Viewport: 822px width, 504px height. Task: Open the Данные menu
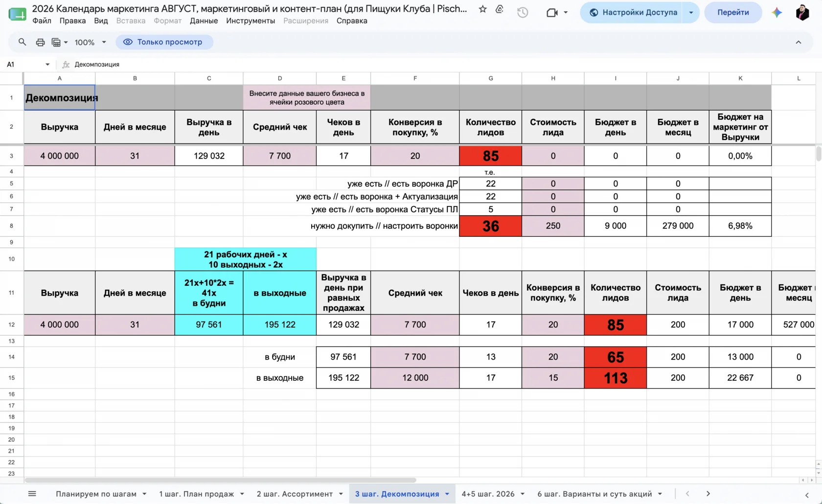coord(204,21)
